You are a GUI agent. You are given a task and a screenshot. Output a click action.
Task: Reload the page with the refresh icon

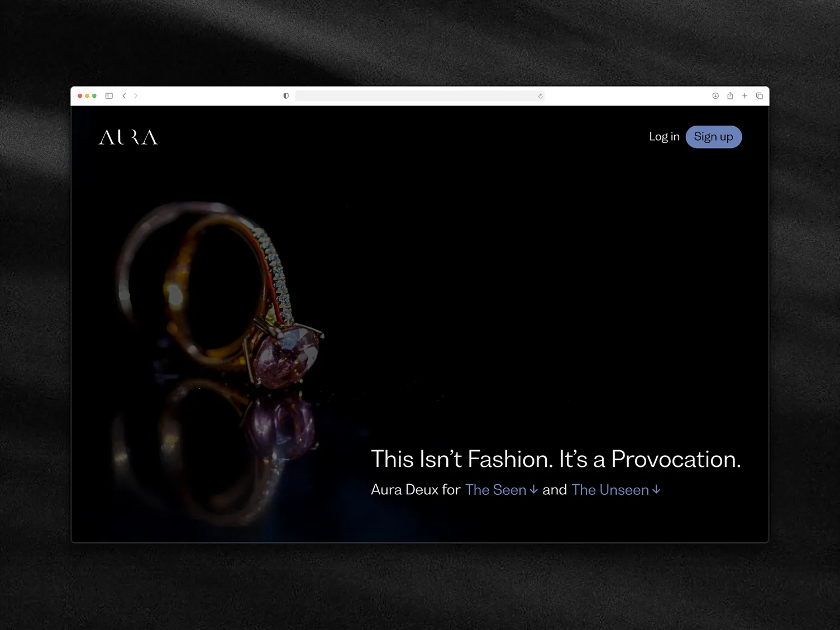pyautogui.click(x=540, y=96)
